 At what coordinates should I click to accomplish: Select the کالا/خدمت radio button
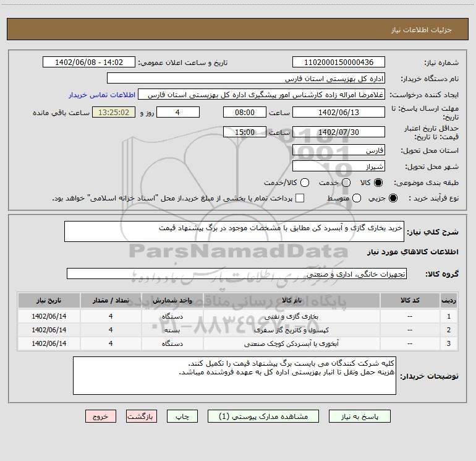coord(305,183)
